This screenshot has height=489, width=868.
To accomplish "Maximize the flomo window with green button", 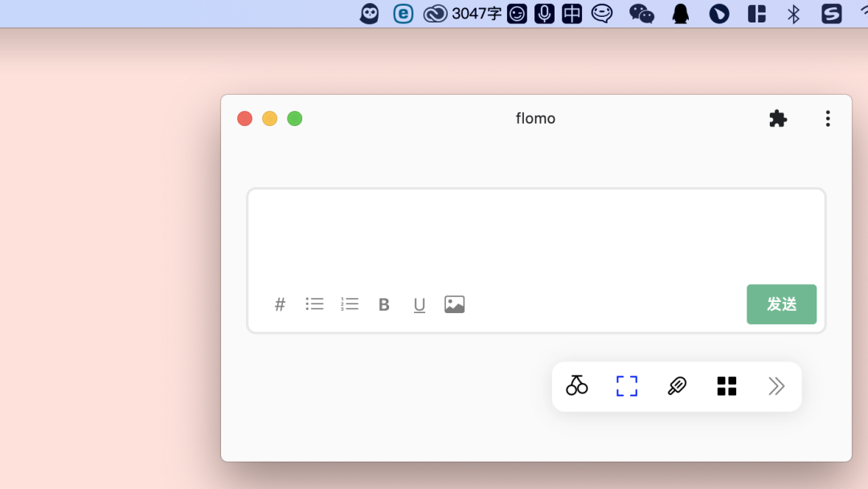I will coord(294,118).
